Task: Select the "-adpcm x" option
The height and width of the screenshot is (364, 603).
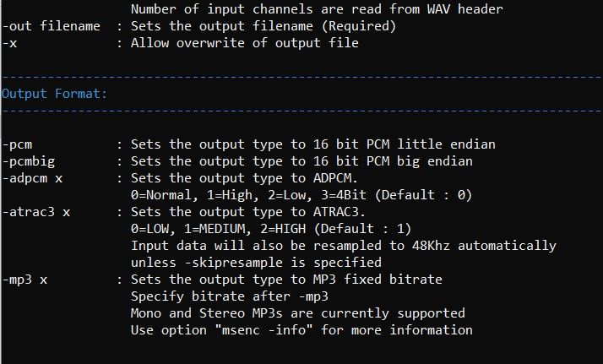Action: (x=32, y=178)
